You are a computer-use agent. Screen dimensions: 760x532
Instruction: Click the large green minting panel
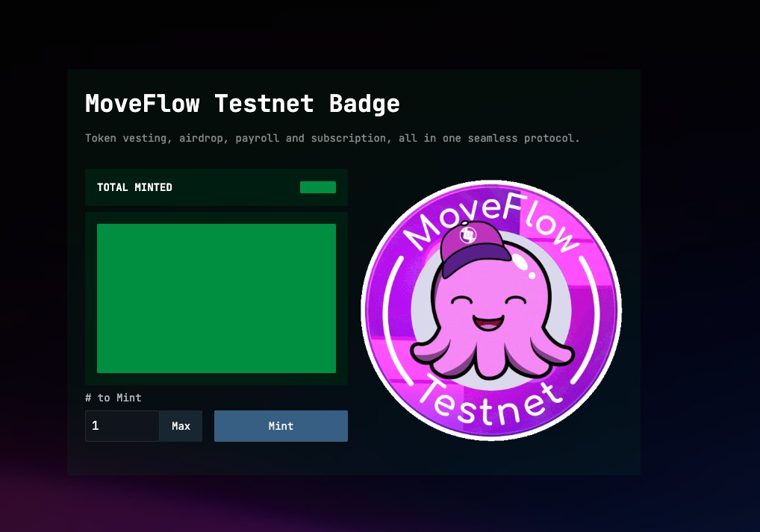click(x=217, y=298)
